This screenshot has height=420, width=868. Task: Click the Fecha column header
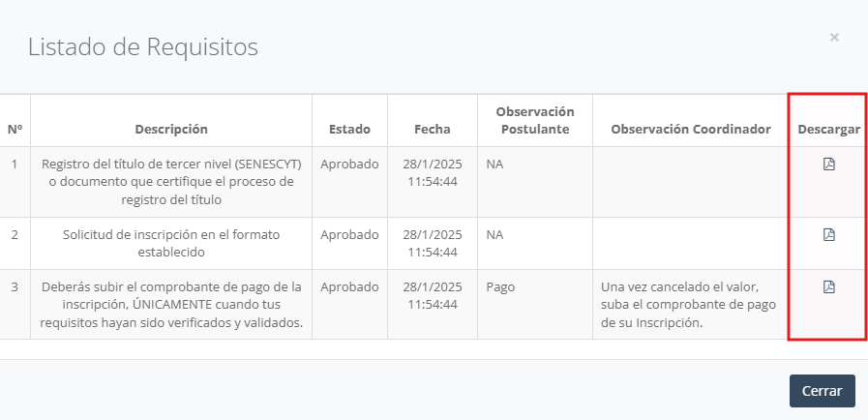[433, 129]
